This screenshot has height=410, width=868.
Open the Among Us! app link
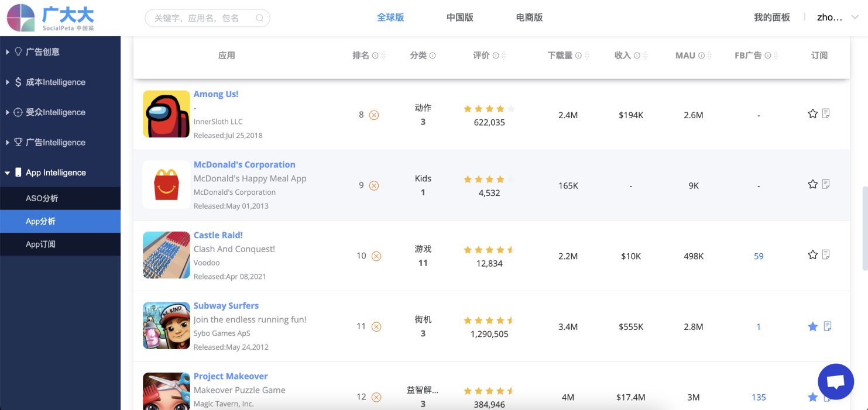point(216,94)
